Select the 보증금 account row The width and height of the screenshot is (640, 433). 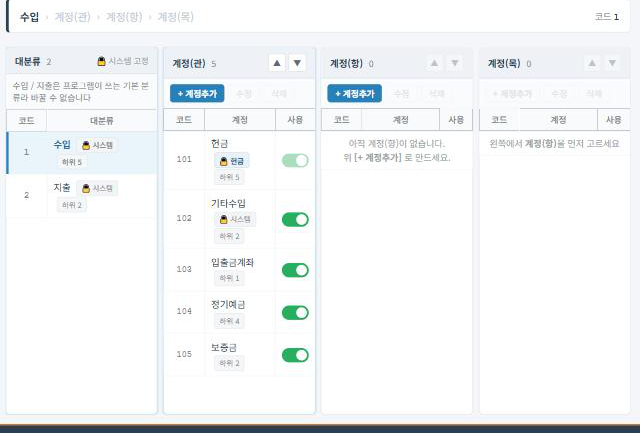[x=240, y=355]
